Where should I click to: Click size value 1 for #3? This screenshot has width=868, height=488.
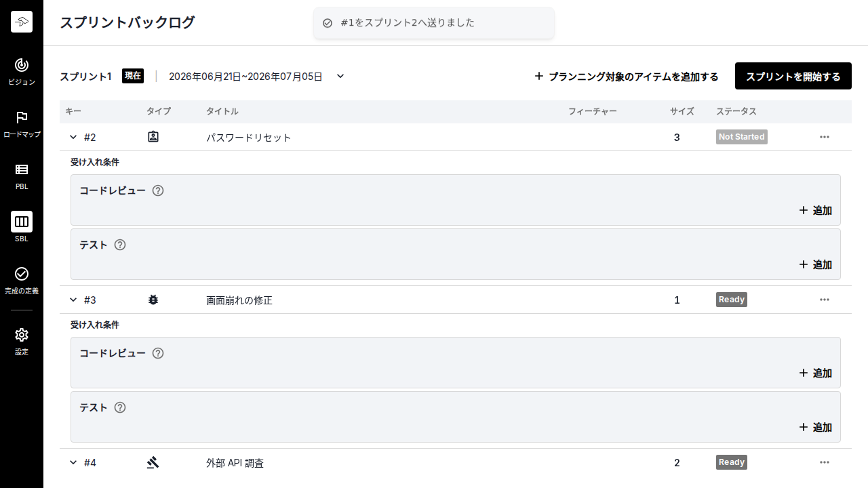677,300
